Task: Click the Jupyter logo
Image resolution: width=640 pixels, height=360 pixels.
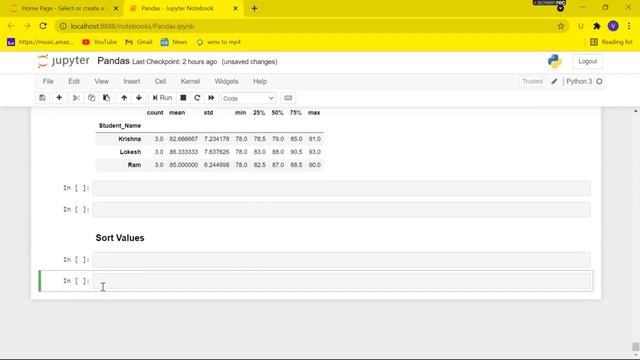Action: (x=63, y=61)
